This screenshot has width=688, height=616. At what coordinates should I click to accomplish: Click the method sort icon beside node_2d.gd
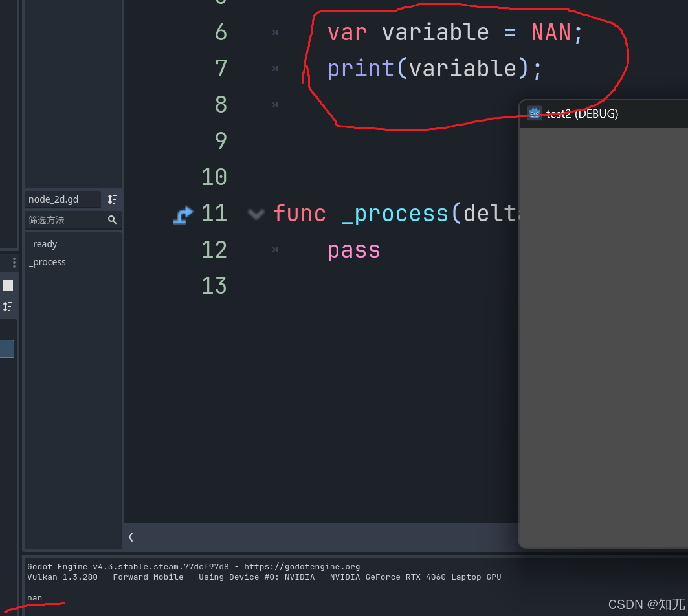click(112, 199)
